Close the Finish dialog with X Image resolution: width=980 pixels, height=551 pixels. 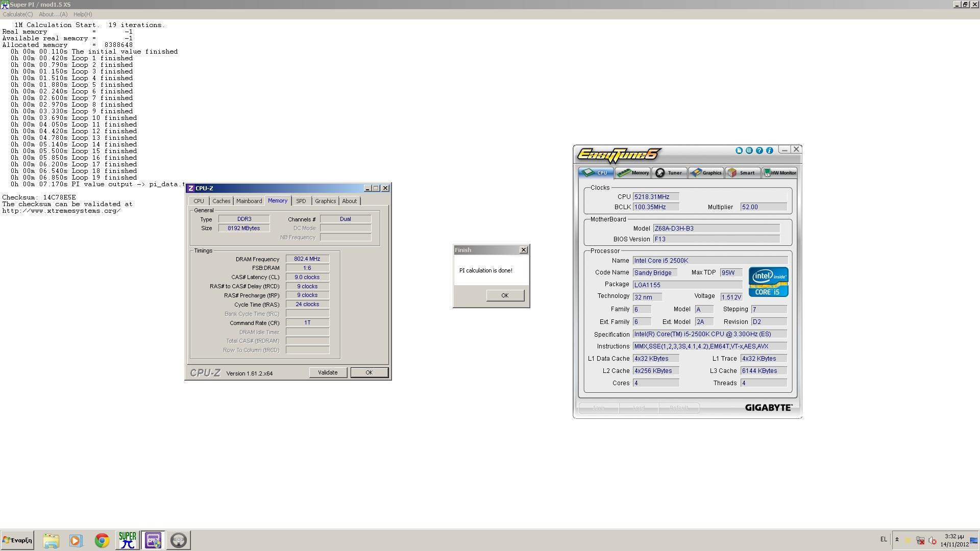point(523,250)
